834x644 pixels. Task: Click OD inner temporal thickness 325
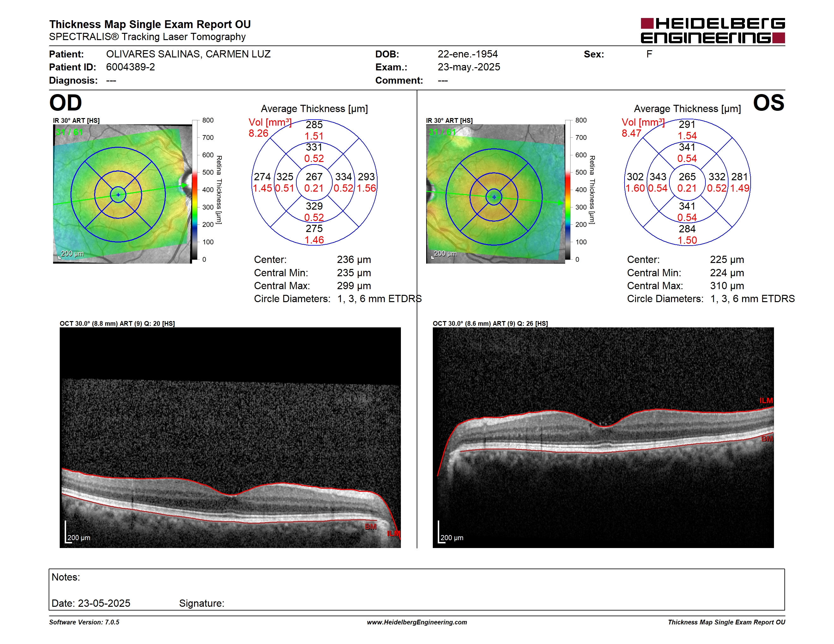[285, 177]
